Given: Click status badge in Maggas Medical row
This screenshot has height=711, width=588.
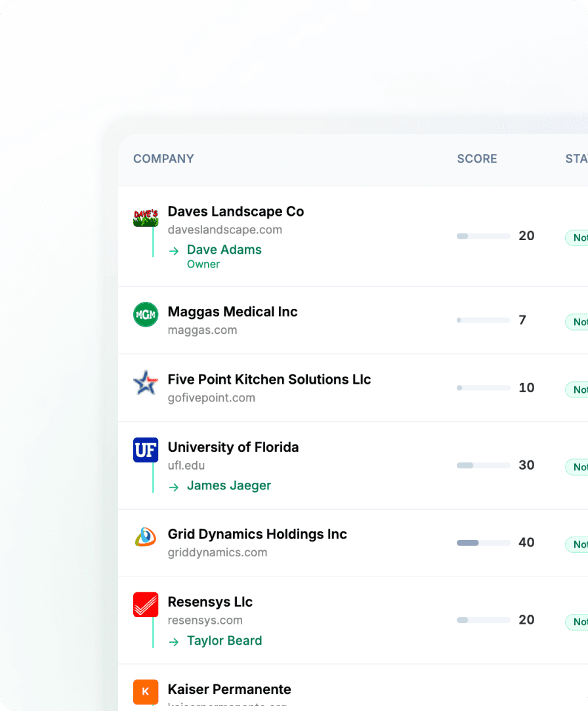Looking at the screenshot, I should point(577,322).
